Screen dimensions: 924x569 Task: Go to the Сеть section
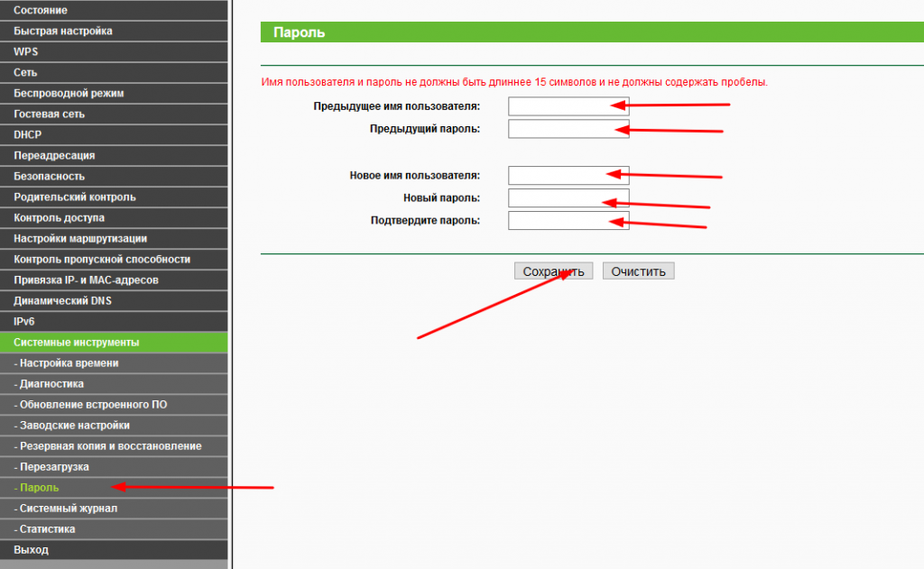tap(114, 72)
